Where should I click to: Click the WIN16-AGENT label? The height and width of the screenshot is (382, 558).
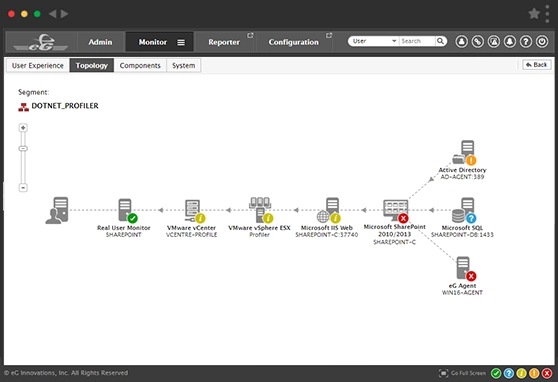(x=462, y=293)
